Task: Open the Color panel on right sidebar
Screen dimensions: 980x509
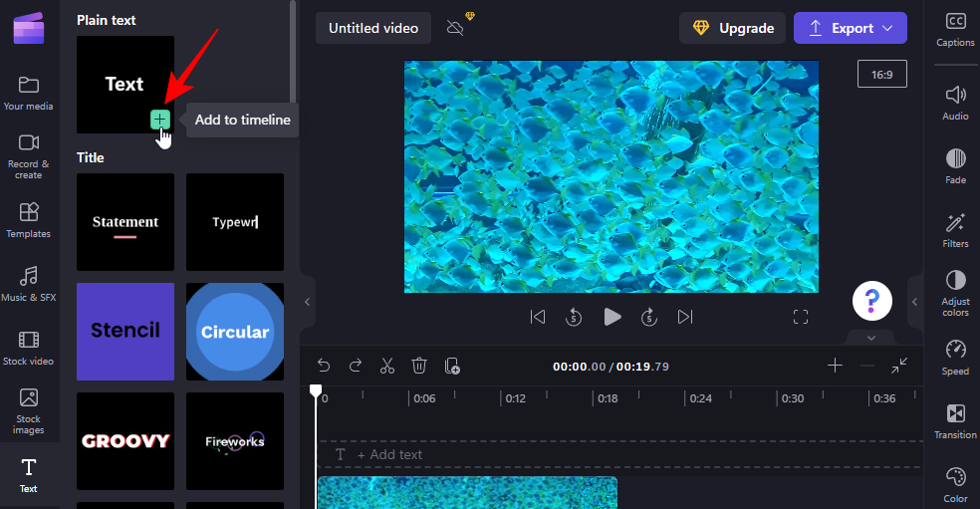Action: pos(955,484)
